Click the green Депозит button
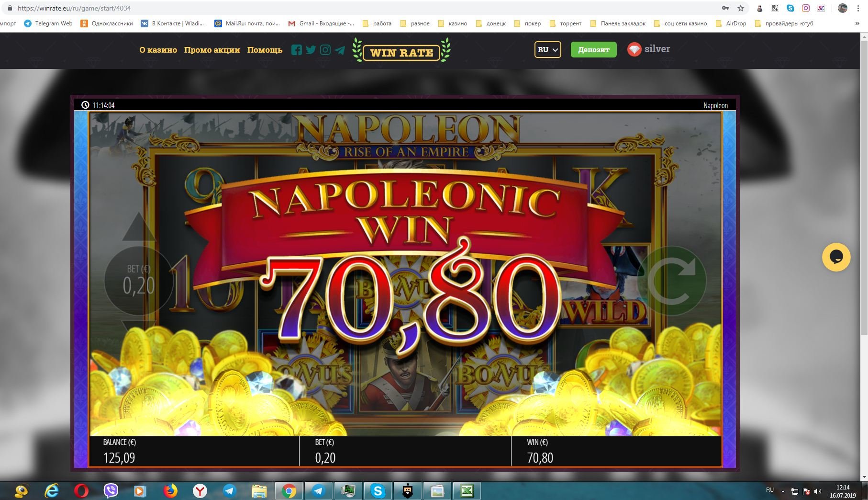The image size is (868, 500). [593, 49]
